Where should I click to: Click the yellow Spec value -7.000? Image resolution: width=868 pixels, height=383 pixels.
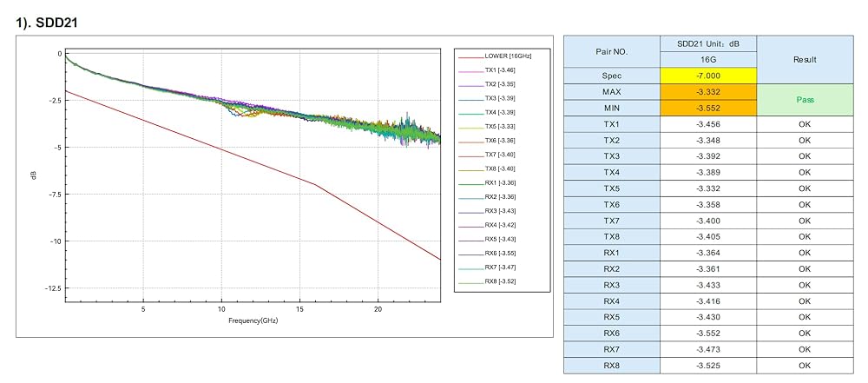(708, 76)
